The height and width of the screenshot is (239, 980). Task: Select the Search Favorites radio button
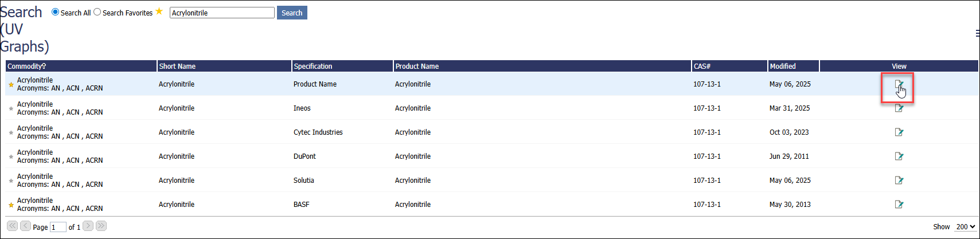pos(97,12)
